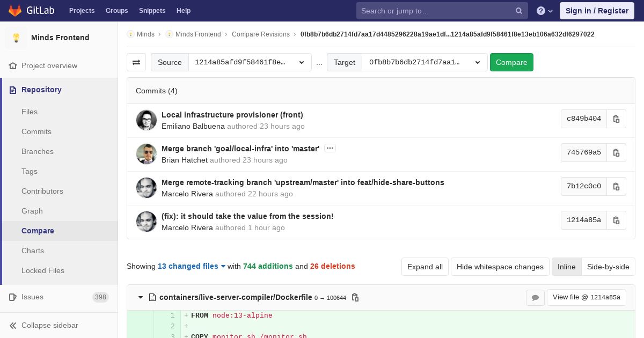Click the green Compare button
This screenshot has height=338, width=644.
[x=511, y=62]
